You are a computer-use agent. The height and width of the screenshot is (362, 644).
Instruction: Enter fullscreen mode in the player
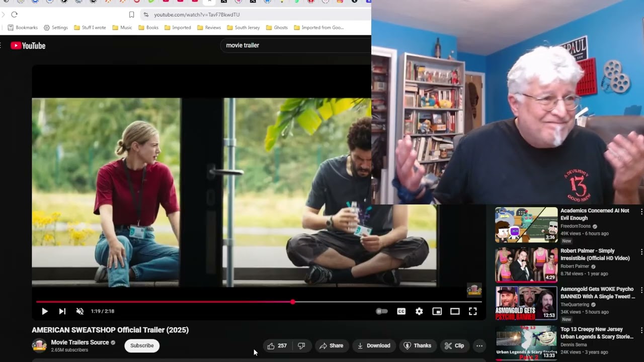tap(473, 311)
